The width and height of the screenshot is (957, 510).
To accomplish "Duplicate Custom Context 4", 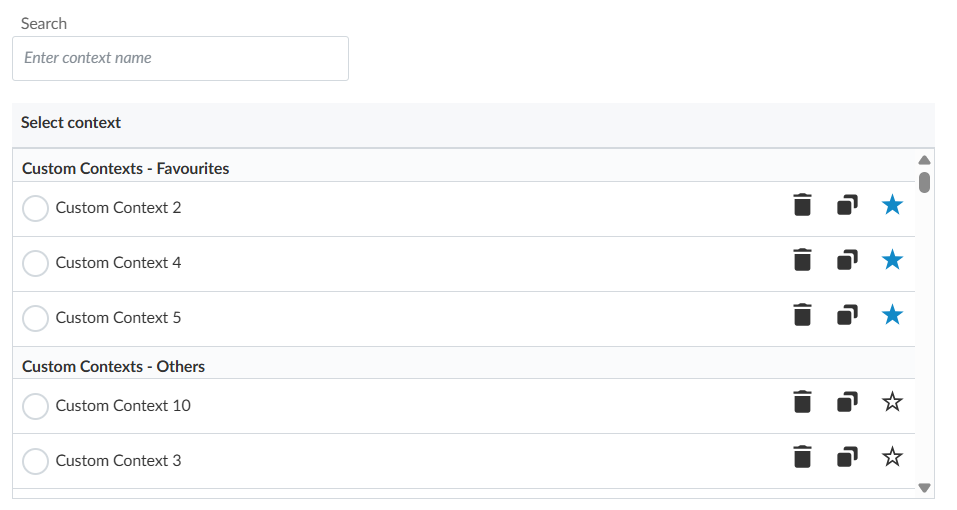I will pos(847,260).
